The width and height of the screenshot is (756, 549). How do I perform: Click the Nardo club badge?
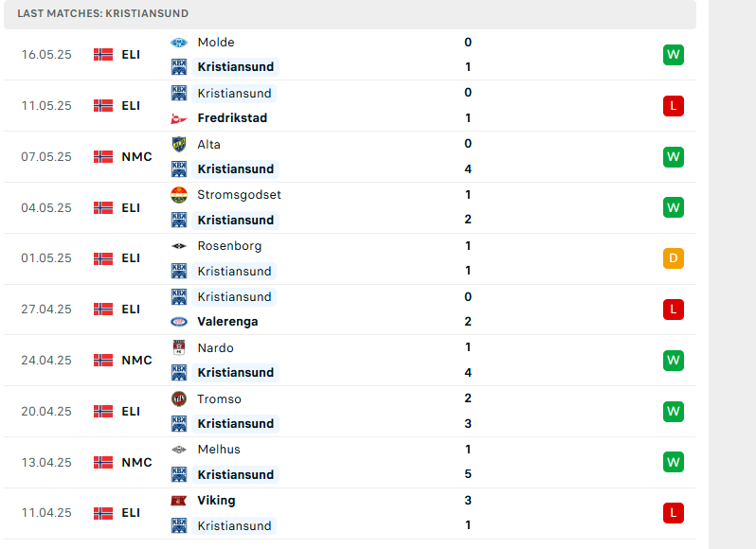pyautogui.click(x=179, y=347)
